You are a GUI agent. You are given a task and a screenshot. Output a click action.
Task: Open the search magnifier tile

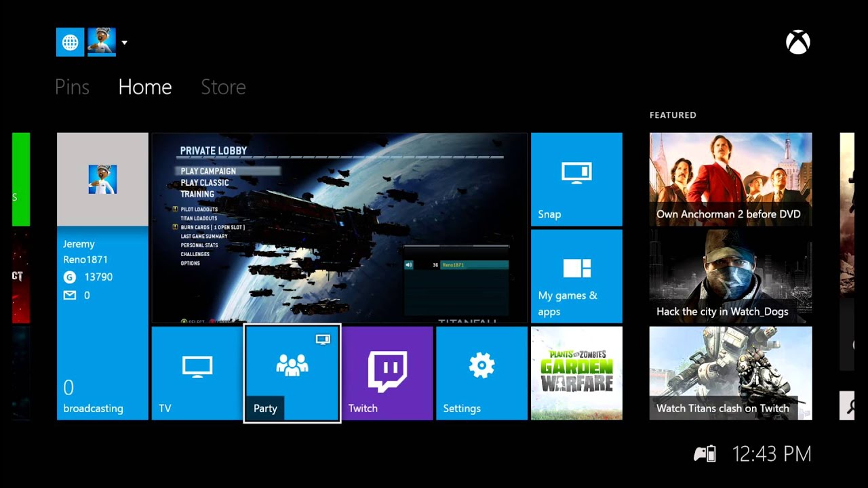847,405
